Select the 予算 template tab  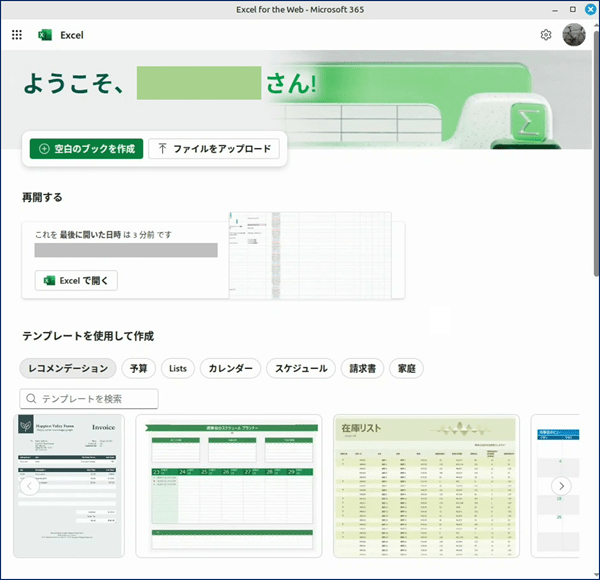tap(139, 368)
